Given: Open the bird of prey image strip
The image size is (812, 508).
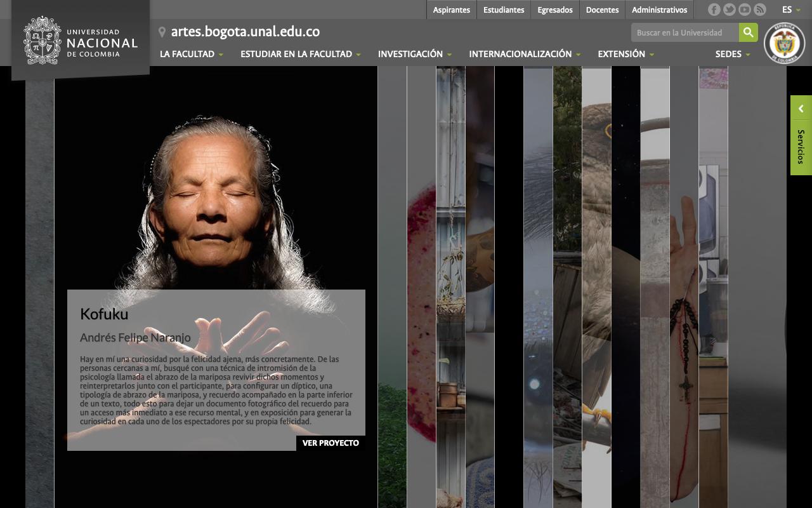Looking at the screenshot, I should 596,287.
